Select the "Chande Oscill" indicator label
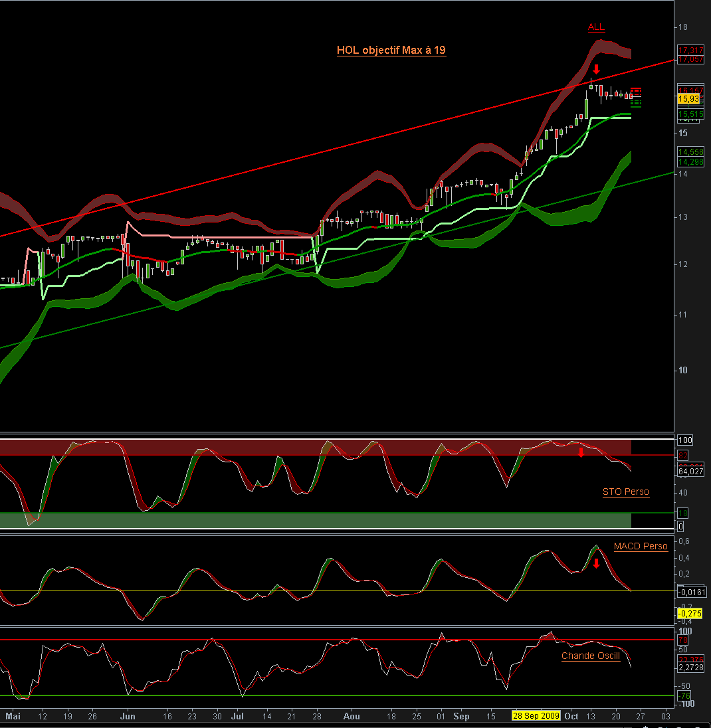 590,656
